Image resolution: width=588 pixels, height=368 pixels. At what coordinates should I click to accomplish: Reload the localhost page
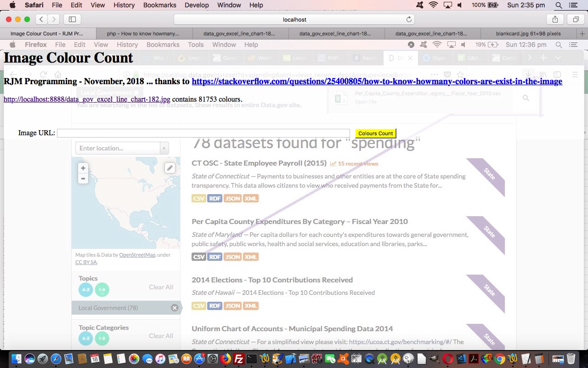coord(409,19)
